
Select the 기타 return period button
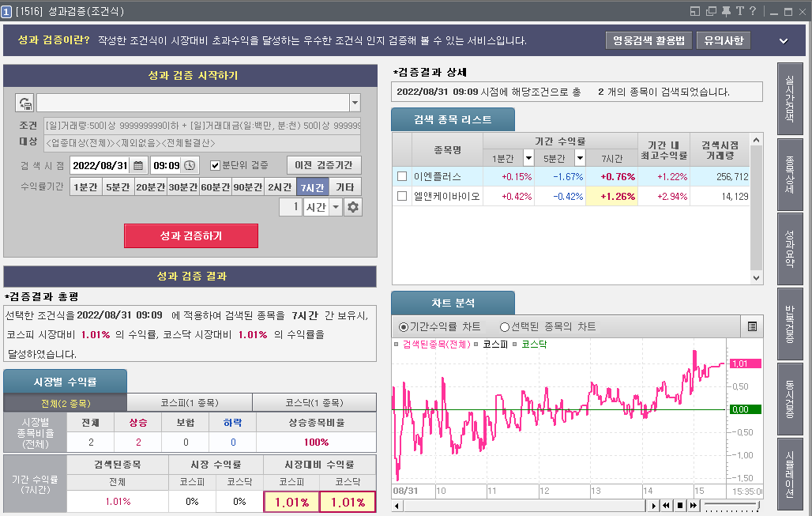click(x=345, y=187)
